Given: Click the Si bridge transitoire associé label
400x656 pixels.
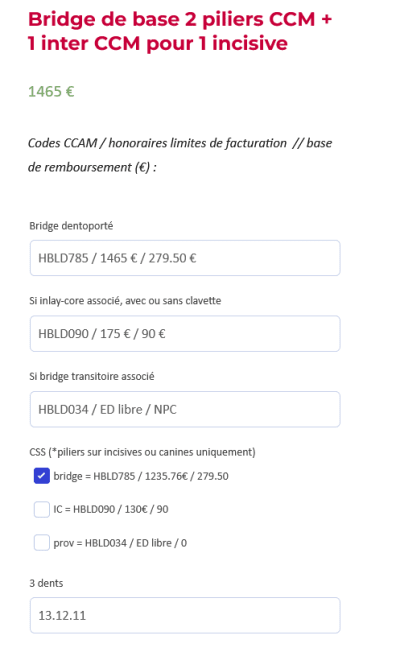Looking at the screenshot, I should (92, 377).
